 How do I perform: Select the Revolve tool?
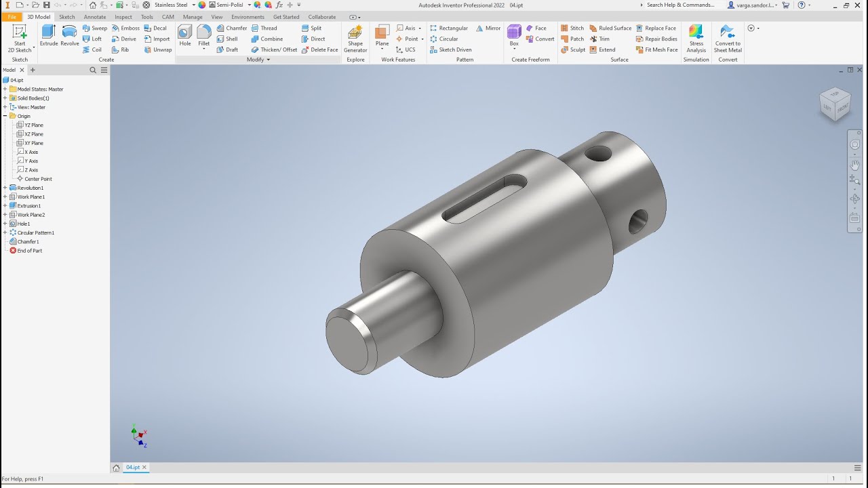[69, 36]
